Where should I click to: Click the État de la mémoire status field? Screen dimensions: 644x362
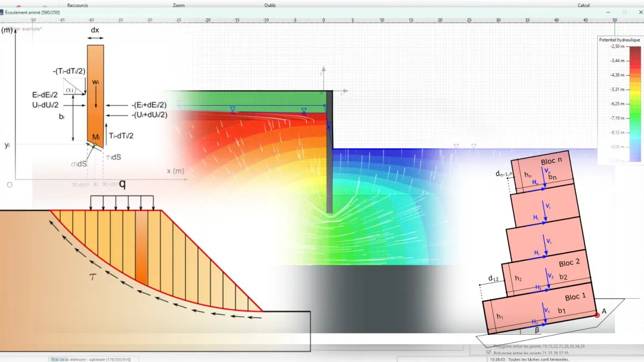93,359
